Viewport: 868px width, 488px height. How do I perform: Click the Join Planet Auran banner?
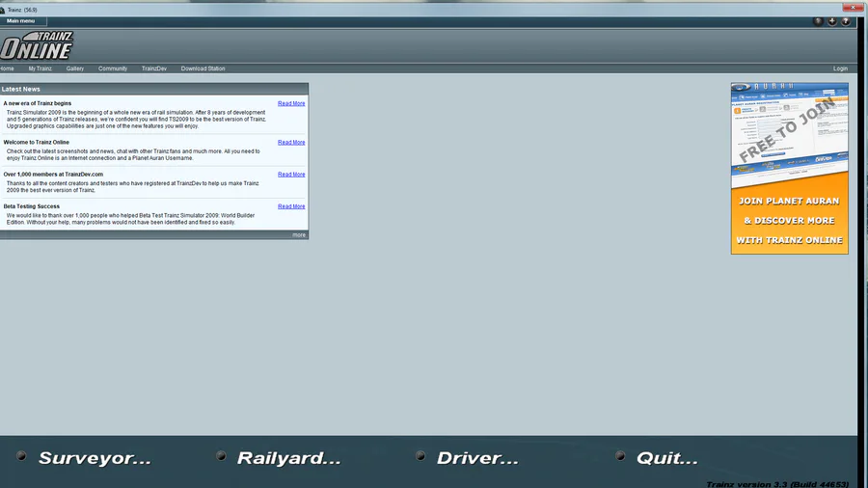(x=789, y=169)
